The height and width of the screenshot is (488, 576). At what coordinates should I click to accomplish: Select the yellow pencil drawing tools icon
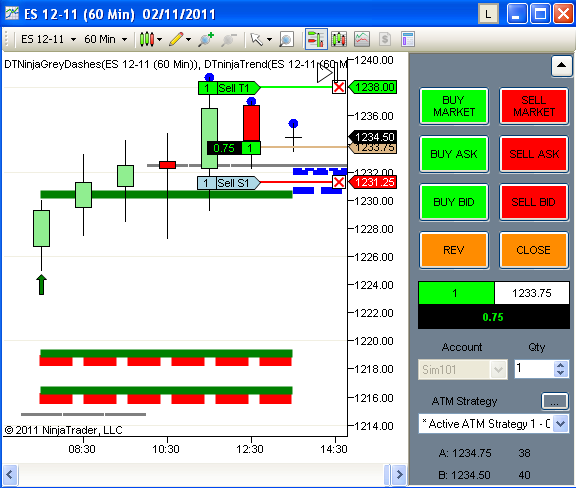pyautogui.click(x=176, y=39)
